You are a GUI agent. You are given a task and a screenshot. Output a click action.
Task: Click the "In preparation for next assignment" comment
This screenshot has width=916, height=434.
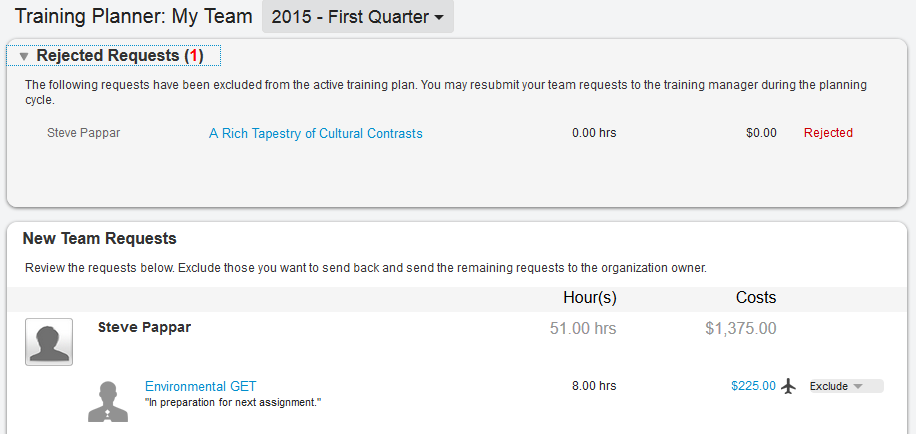(x=233, y=402)
